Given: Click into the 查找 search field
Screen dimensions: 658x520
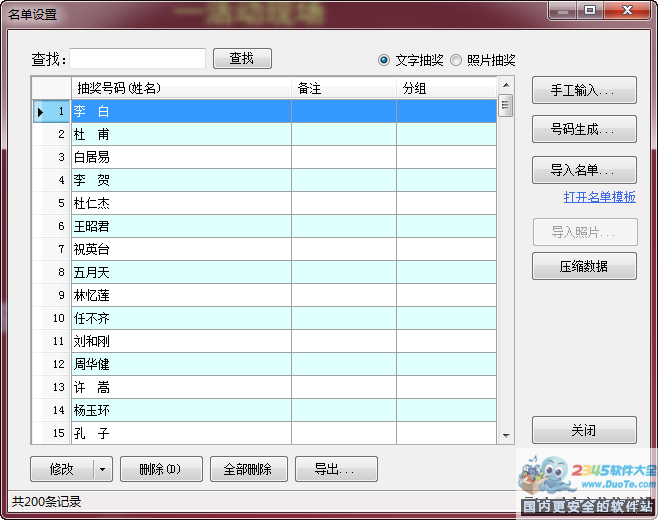Looking at the screenshot, I should (x=137, y=58).
